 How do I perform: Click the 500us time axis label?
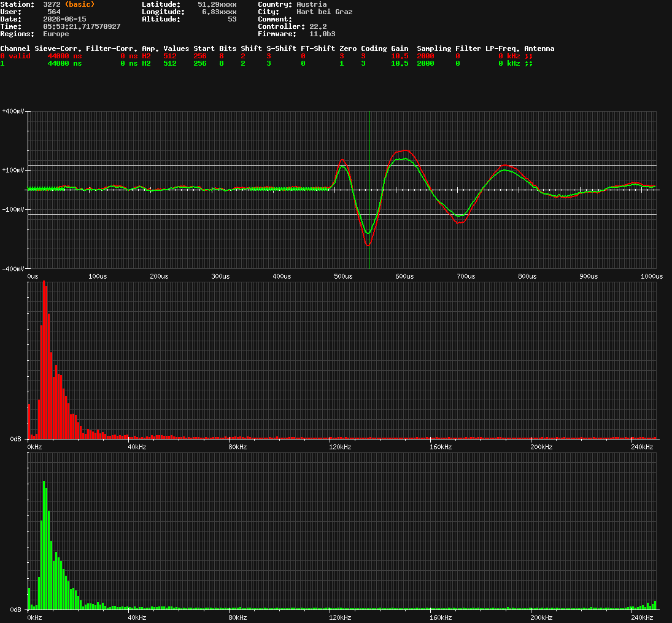343,276
